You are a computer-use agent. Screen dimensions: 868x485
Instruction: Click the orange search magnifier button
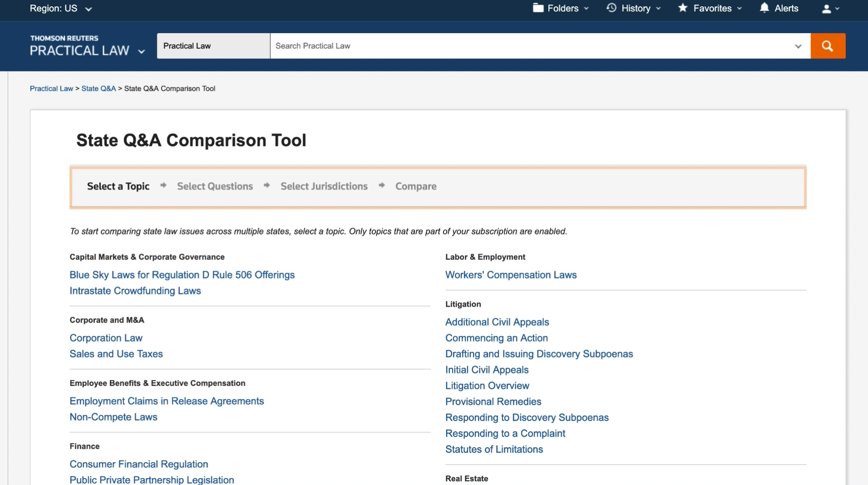coord(828,46)
